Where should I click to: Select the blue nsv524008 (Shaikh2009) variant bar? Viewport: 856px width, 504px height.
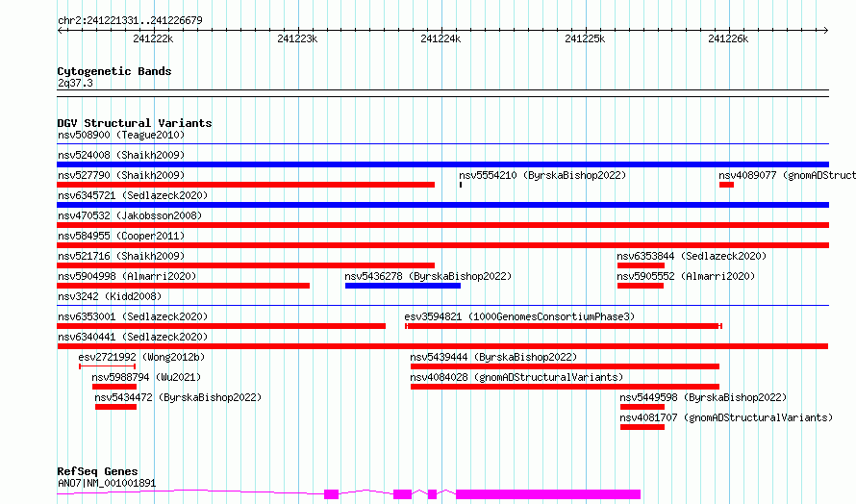click(442, 164)
